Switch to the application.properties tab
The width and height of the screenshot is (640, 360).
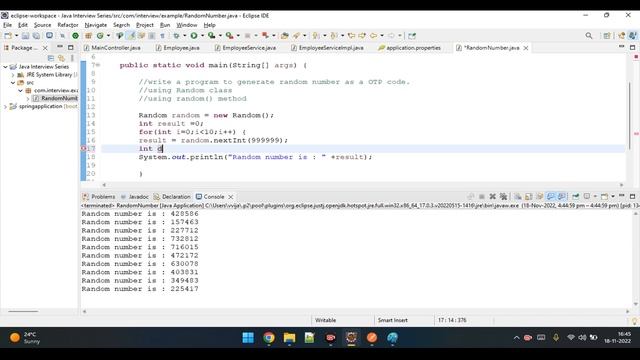coord(409,48)
